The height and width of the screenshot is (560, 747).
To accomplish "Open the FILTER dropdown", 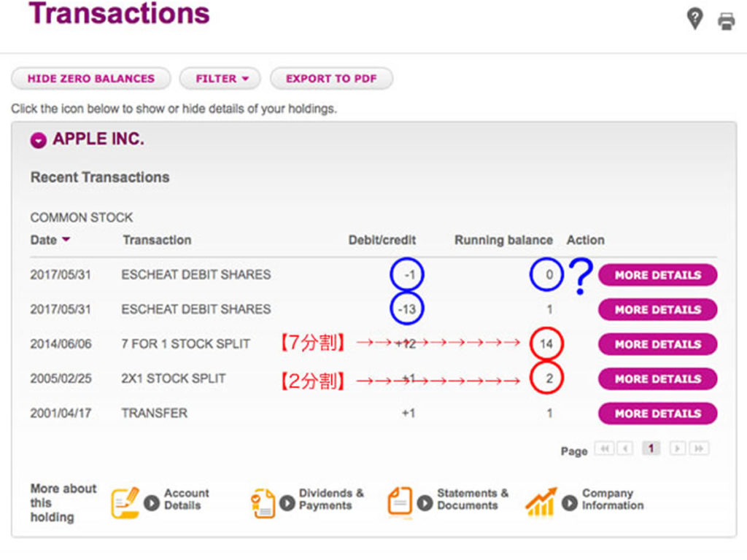I will coord(220,79).
